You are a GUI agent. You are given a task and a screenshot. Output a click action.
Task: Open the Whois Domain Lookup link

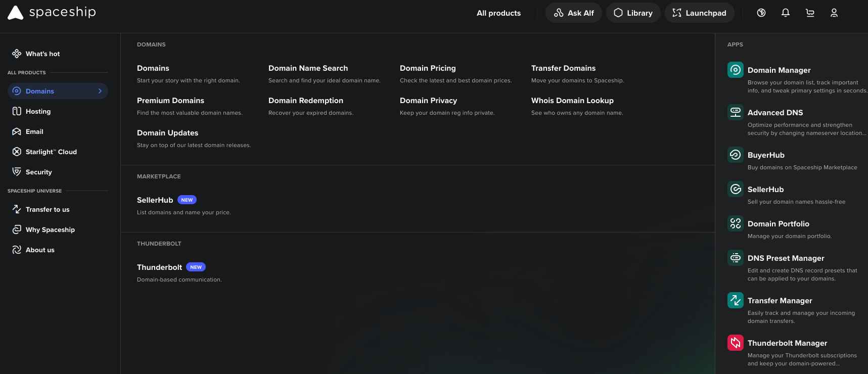coord(572,101)
